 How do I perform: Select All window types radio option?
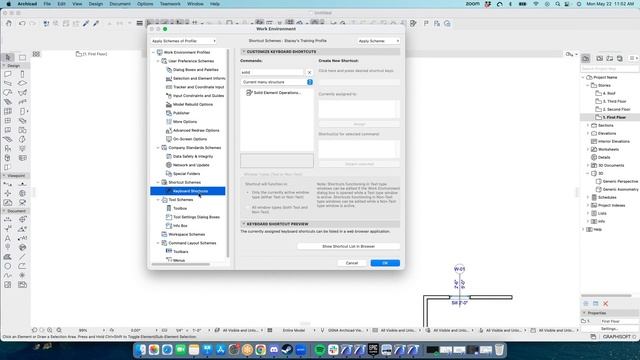tap(248, 208)
